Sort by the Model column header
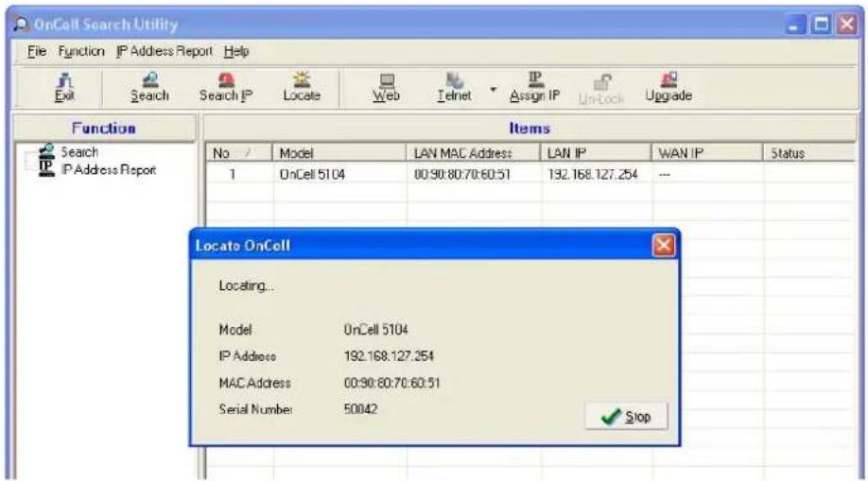 [x=339, y=153]
